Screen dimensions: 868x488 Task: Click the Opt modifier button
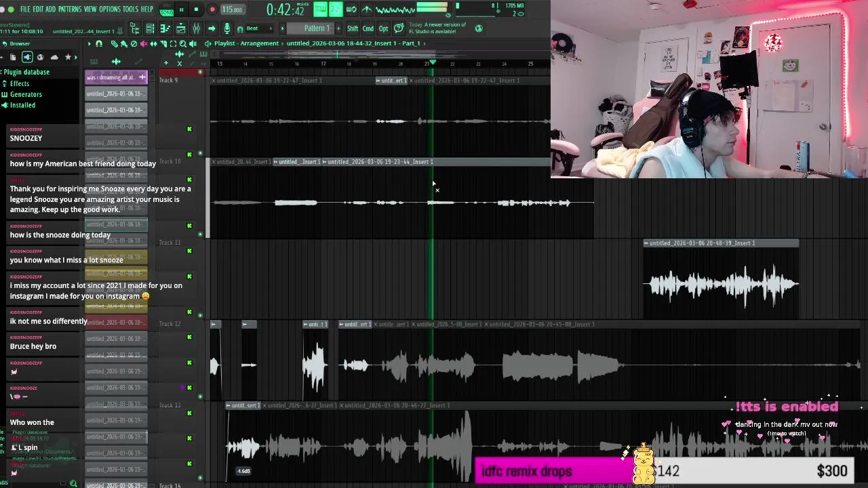tap(383, 28)
